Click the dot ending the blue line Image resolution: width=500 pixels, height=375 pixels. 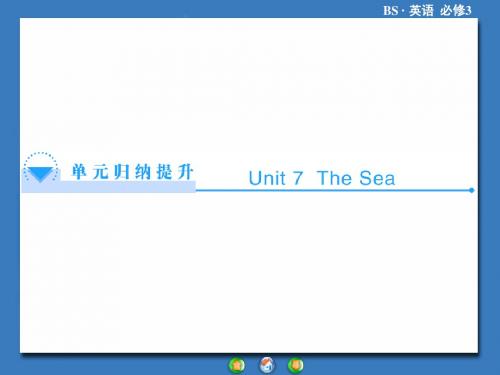point(471,190)
